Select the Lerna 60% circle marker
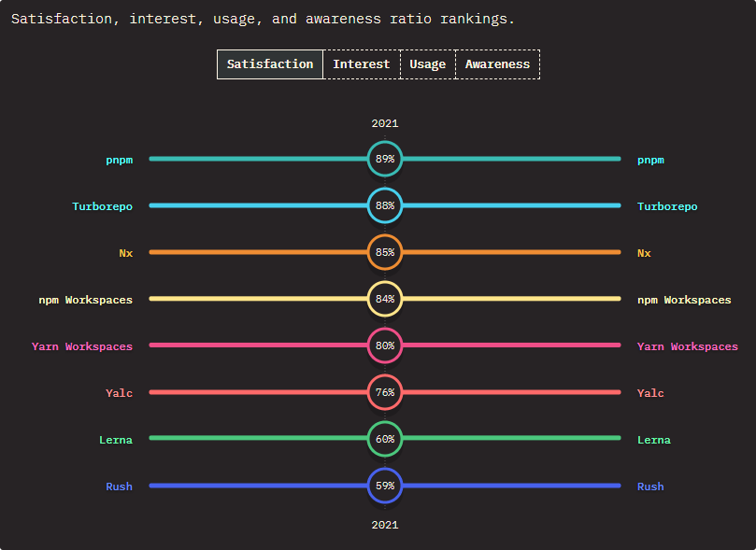The image size is (756, 550). (x=385, y=440)
